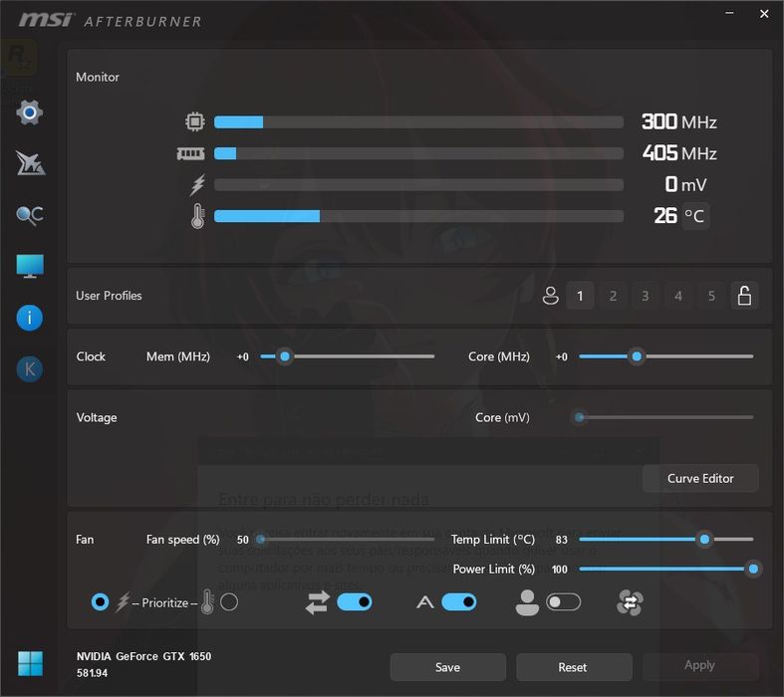Viewport: 784px width, 697px height.
Task: Click the K Kombustor sidebar icon
Action: click(30, 369)
